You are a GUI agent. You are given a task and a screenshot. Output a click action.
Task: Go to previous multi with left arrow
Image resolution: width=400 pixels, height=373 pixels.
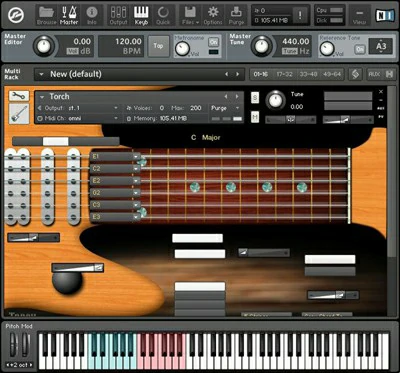point(227,74)
